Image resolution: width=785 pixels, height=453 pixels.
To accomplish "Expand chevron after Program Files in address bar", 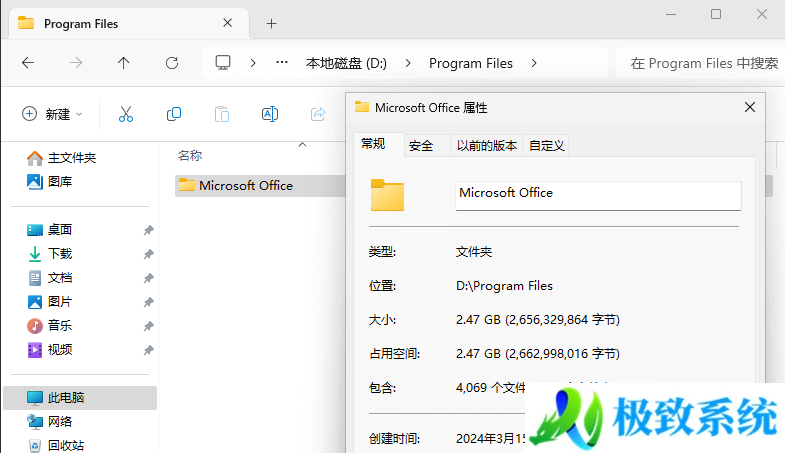I will (x=534, y=63).
